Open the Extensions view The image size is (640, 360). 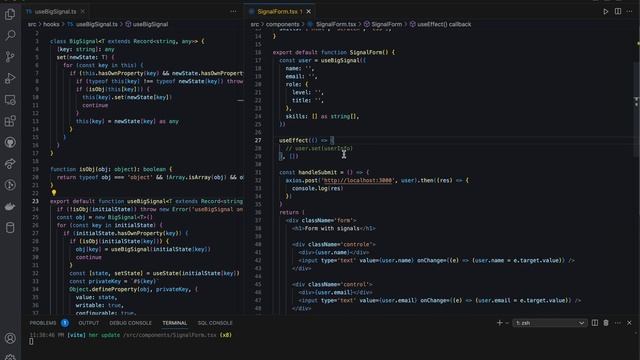click(10, 121)
